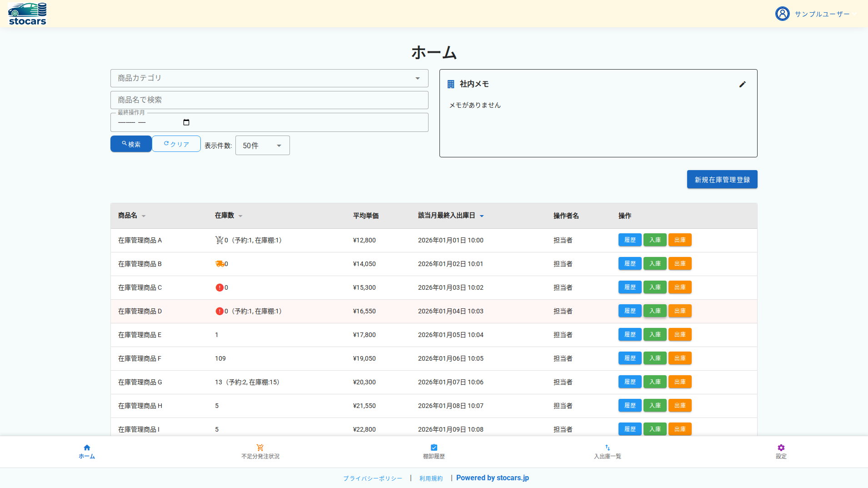This screenshot has height=488, width=868.
Task: Open the サンプルユーザー account avatar icon
Action: (x=782, y=14)
